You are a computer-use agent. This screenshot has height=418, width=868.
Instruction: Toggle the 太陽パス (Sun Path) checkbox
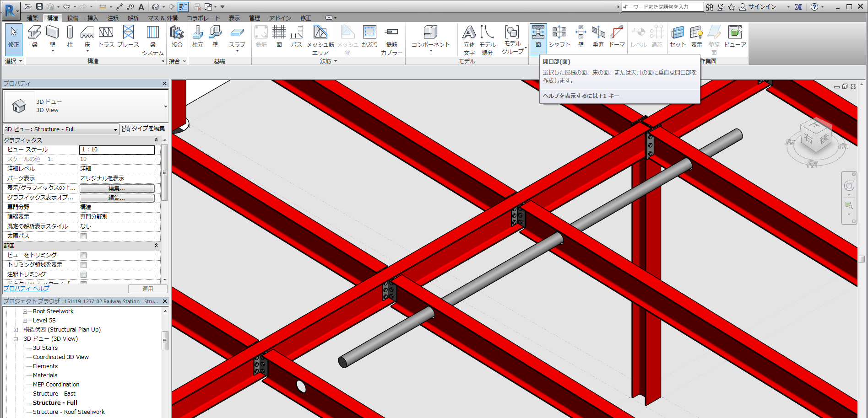click(83, 236)
